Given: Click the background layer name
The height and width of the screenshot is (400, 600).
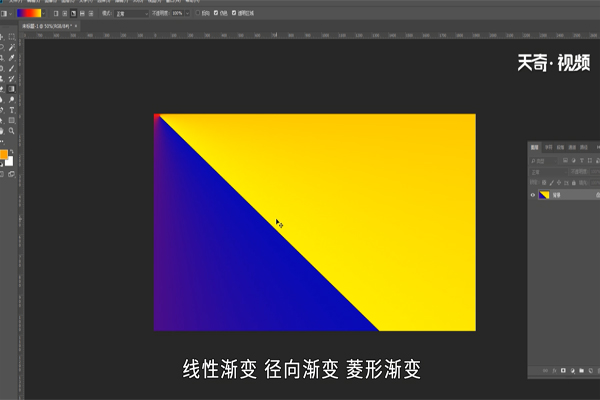Looking at the screenshot, I should coord(557,195).
